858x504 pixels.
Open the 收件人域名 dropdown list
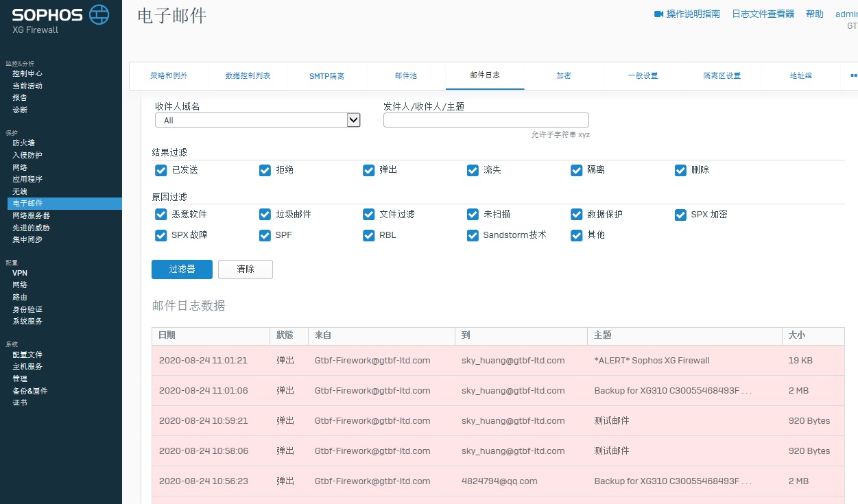click(x=257, y=120)
